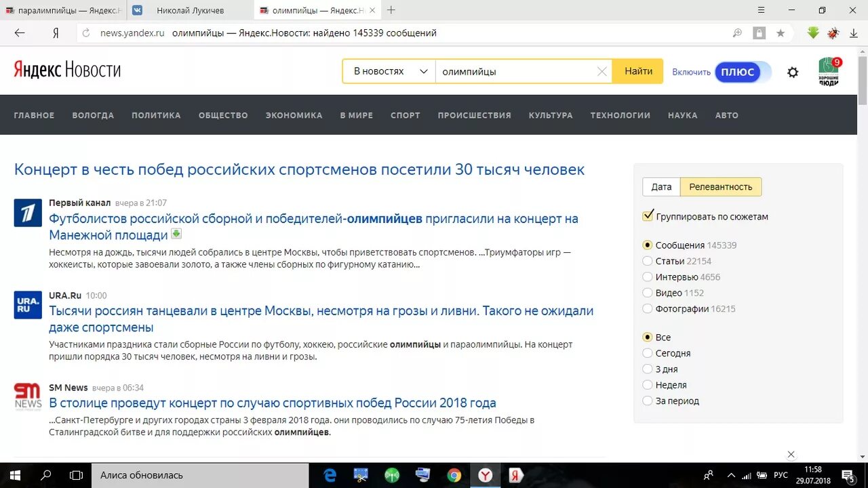
Task: Click the Включить link next to ПЛЮС
Action: coord(691,72)
